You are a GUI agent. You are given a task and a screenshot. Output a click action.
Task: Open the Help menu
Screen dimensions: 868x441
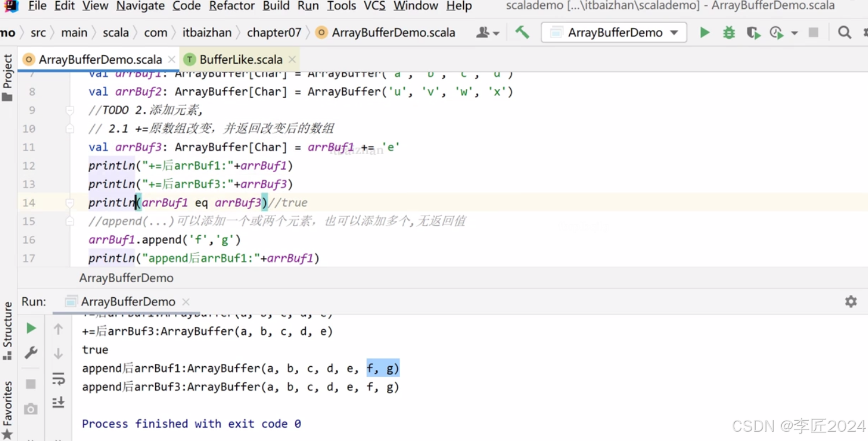459,6
